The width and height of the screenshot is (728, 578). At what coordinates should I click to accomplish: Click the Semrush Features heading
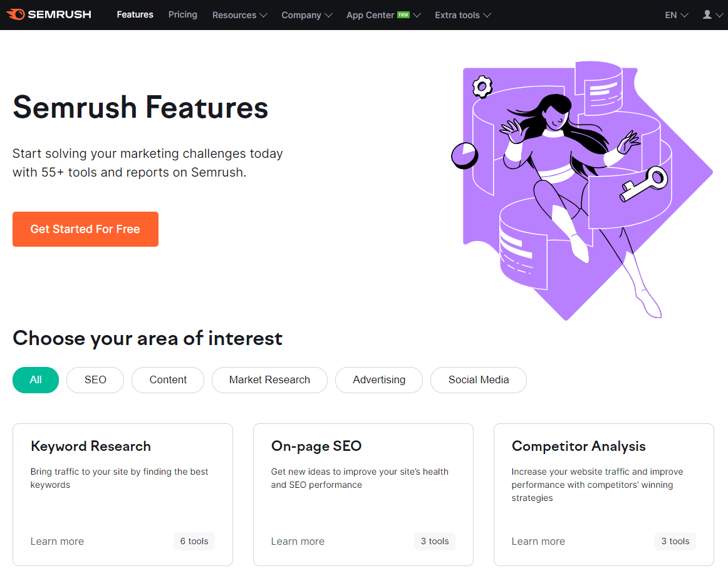140,107
